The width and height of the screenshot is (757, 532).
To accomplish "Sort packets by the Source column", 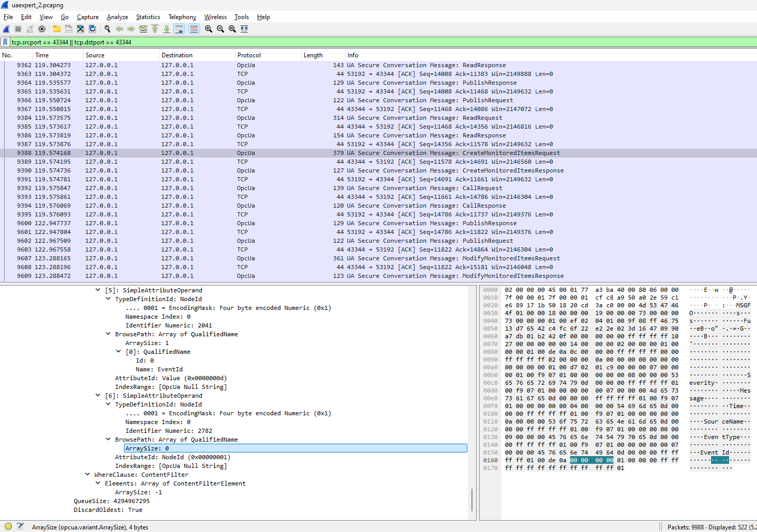I will click(x=121, y=55).
